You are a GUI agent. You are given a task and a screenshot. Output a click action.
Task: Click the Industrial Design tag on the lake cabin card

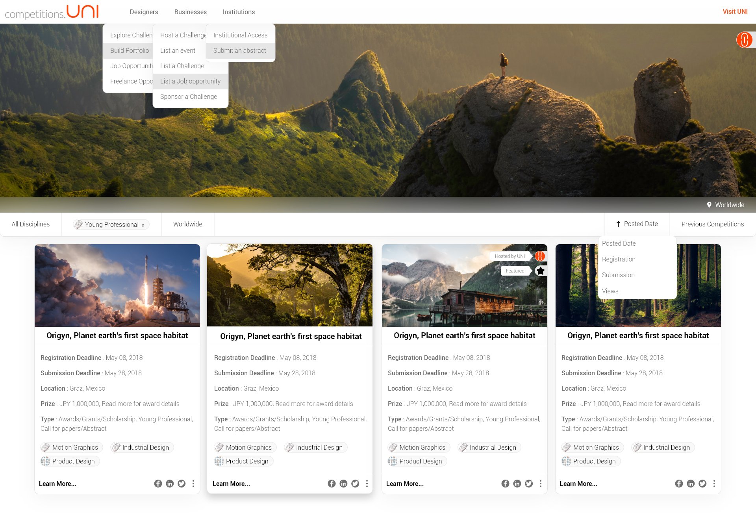pyautogui.click(x=489, y=447)
